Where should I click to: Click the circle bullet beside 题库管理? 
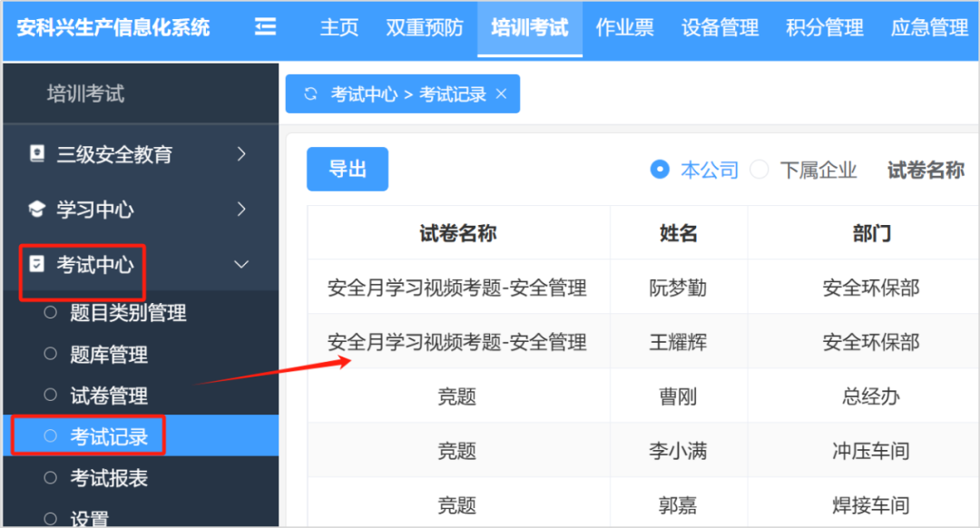click(x=51, y=355)
